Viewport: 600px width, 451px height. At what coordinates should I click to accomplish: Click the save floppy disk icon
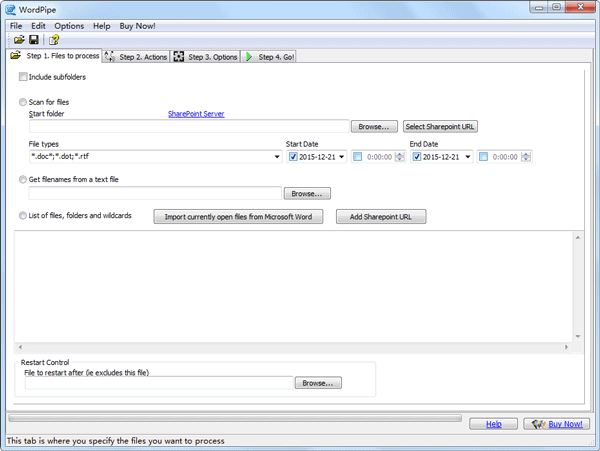click(34, 39)
